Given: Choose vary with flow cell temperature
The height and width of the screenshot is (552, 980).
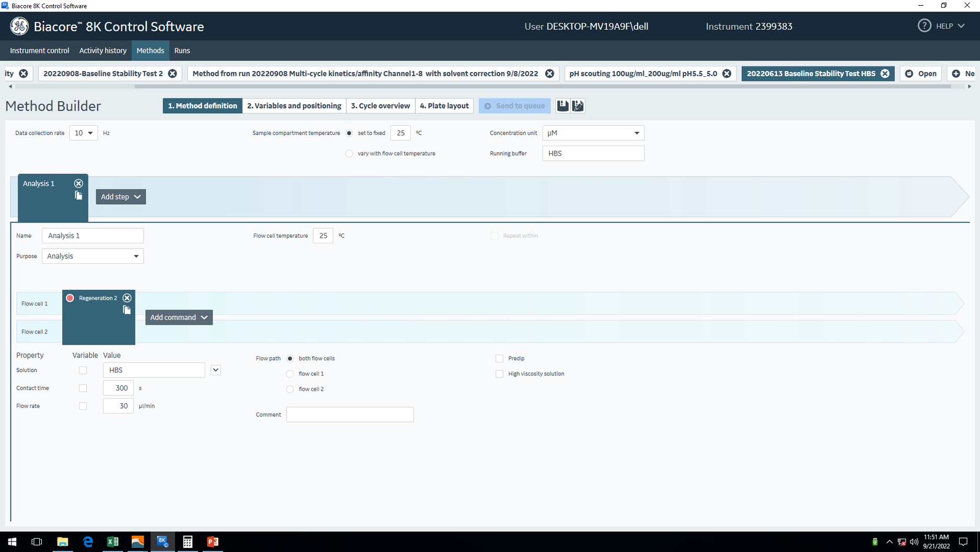Looking at the screenshot, I should coord(349,154).
